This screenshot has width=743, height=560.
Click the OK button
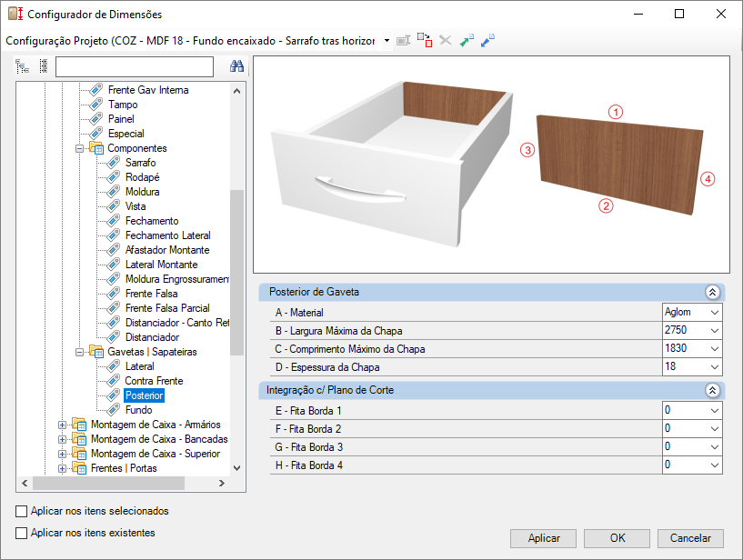617,538
